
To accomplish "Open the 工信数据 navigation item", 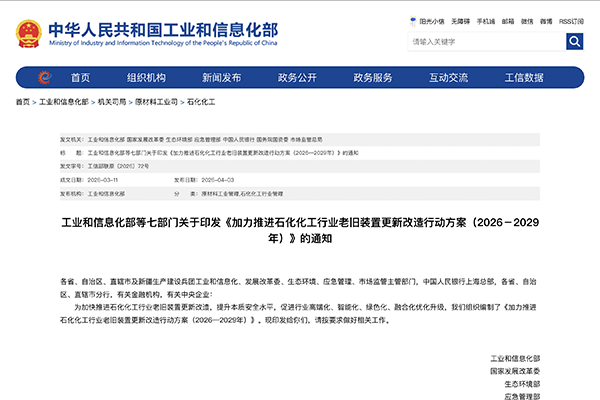I will (524, 78).
